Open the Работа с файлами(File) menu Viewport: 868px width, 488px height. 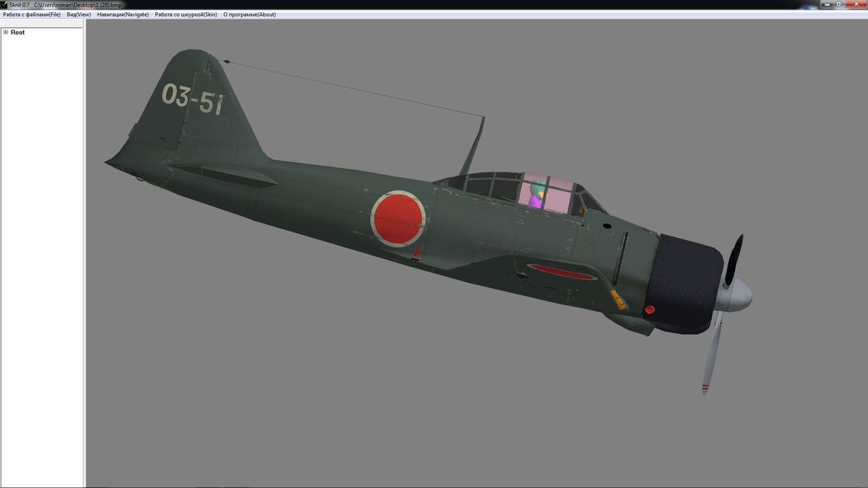(32, 14)
